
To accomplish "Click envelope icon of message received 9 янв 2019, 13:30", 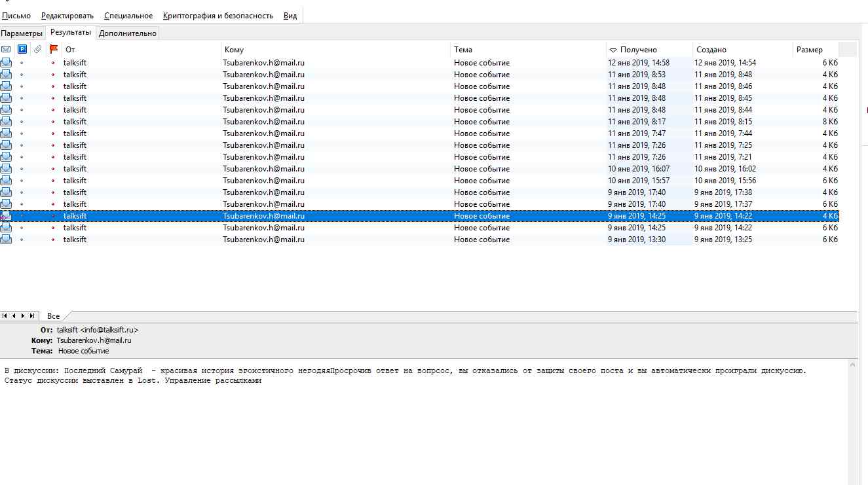I will [x=6, y=240].
